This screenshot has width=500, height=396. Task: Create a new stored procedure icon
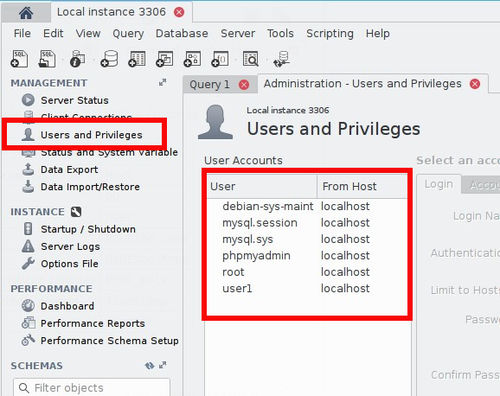click(x=192, y=59)
